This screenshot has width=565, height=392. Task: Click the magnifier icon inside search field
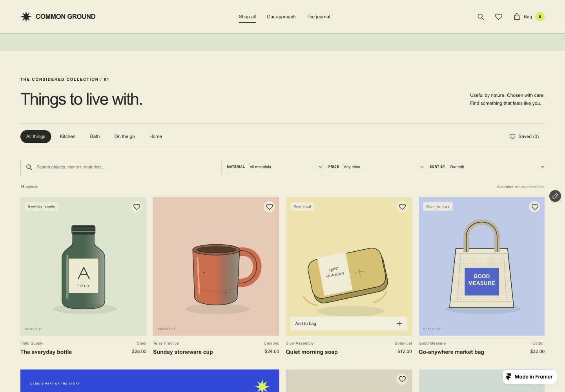coord(29,167)
